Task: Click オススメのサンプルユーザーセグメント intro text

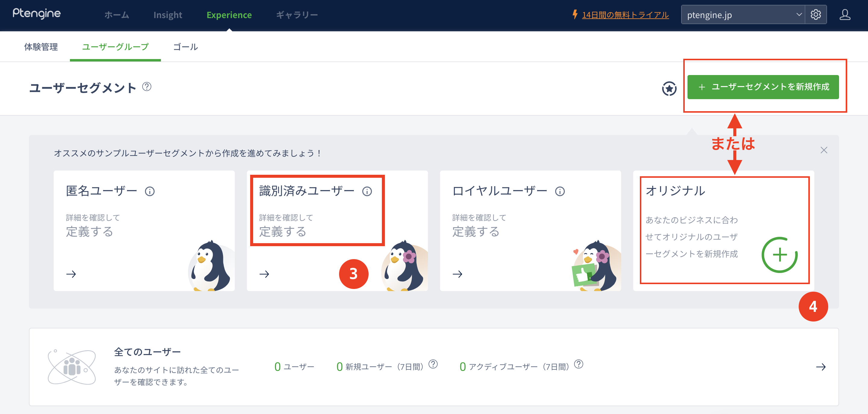Action: click(x=187, y=153)
